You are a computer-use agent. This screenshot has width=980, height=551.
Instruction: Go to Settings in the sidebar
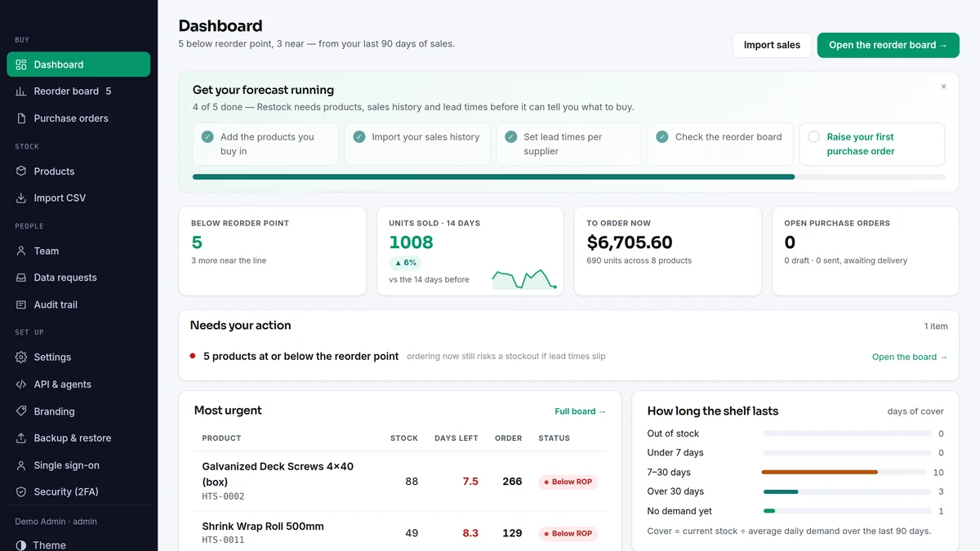pos(78,358)
